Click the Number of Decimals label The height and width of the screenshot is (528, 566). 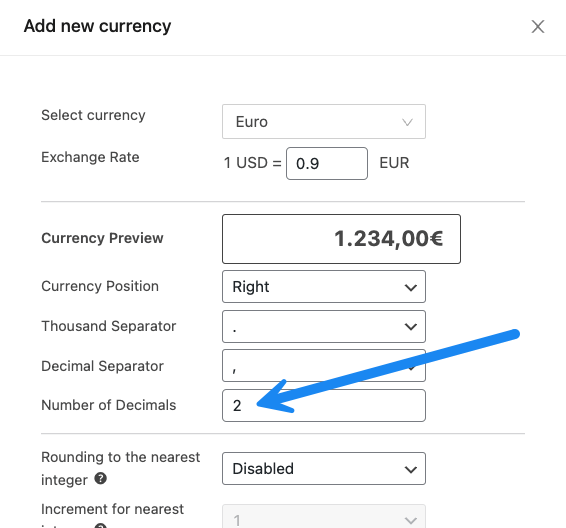[x=109, y=405]
